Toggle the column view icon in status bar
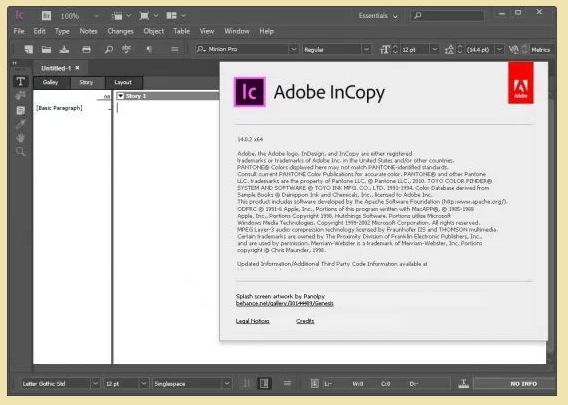The height and width of the screenshot is (405, 568). [264, 383]
